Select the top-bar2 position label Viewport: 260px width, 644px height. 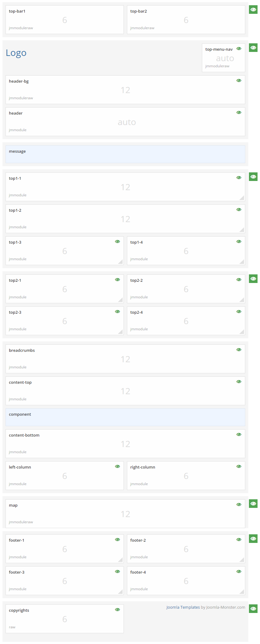(139, 11)
